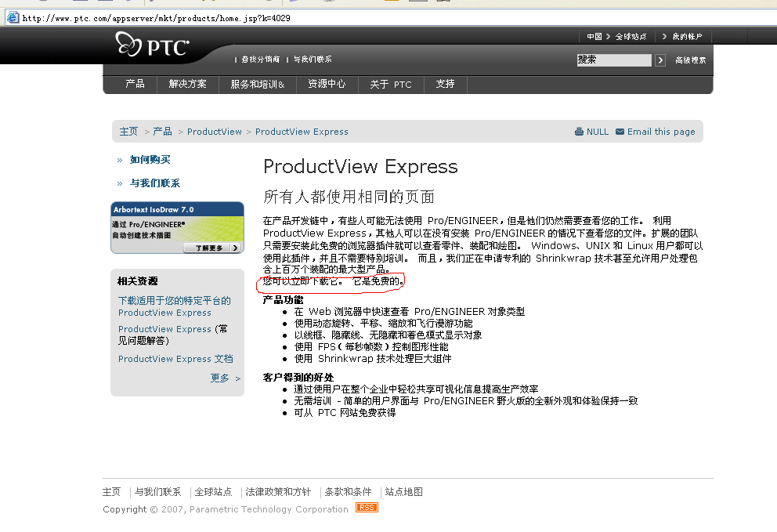This screenshot has width=777, height=532.
Task: Click the 相关资源 sidebar heading
Action: tap(137, 281)
